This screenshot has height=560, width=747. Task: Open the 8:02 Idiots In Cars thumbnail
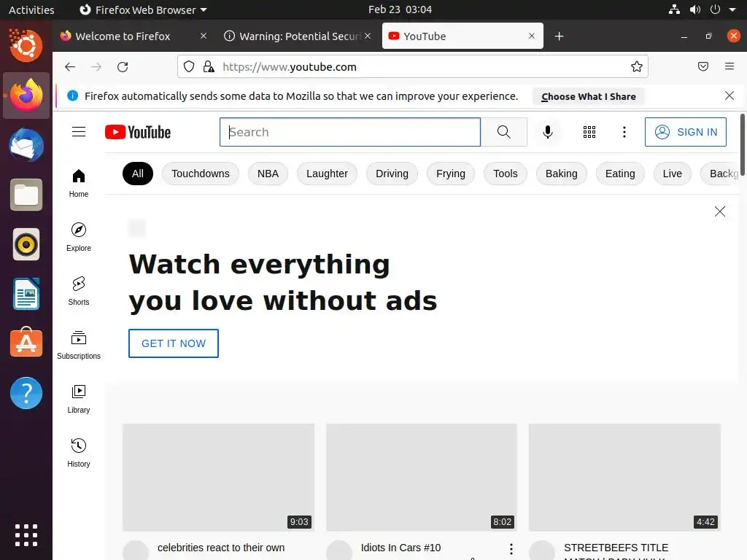422,477
